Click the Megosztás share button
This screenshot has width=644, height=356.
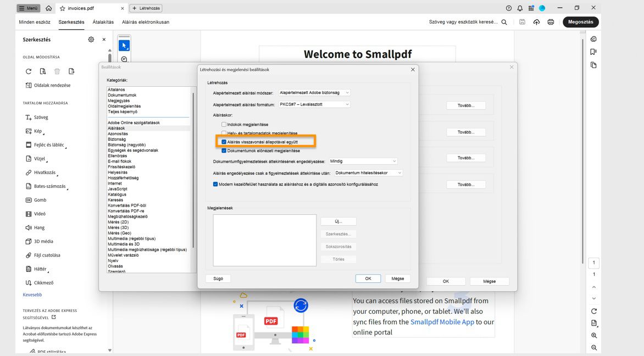click(x=580, y=22)
